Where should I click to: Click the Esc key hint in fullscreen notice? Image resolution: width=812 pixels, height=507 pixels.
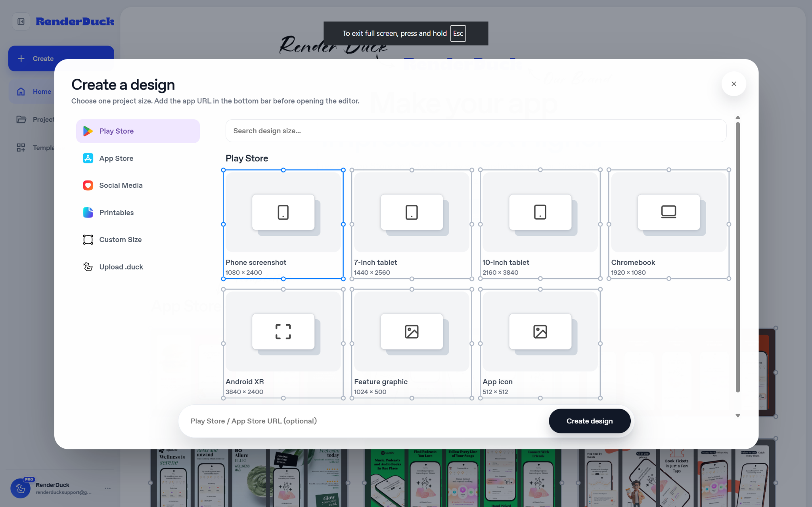pos(458,33)
